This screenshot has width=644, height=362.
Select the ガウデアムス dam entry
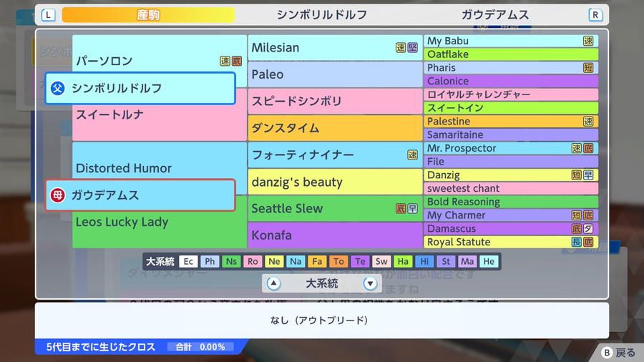click(140, 195)
